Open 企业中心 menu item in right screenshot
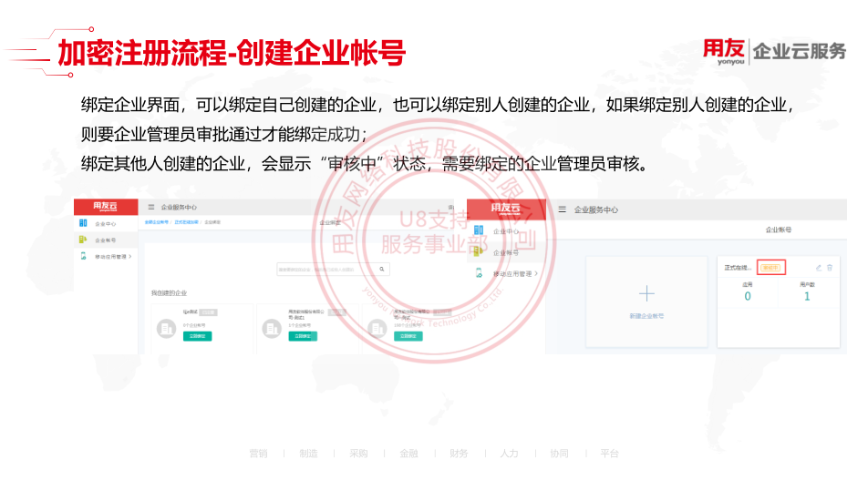The image size is (868, 480). coord(506,231)
